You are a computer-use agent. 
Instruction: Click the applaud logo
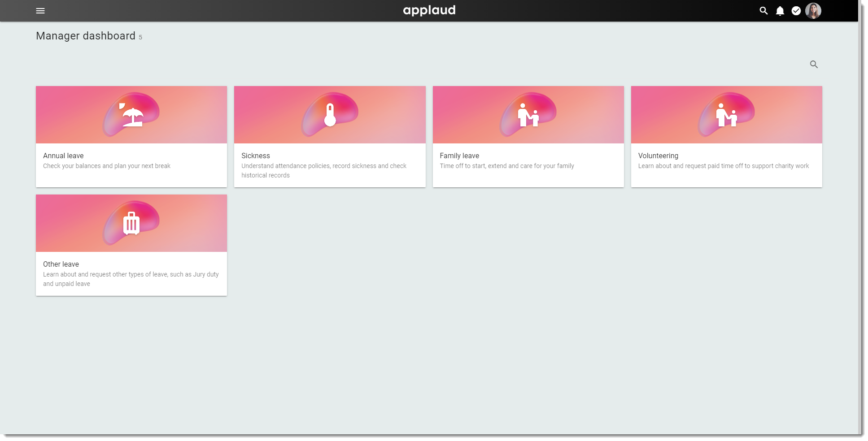[x=429, y=10]
